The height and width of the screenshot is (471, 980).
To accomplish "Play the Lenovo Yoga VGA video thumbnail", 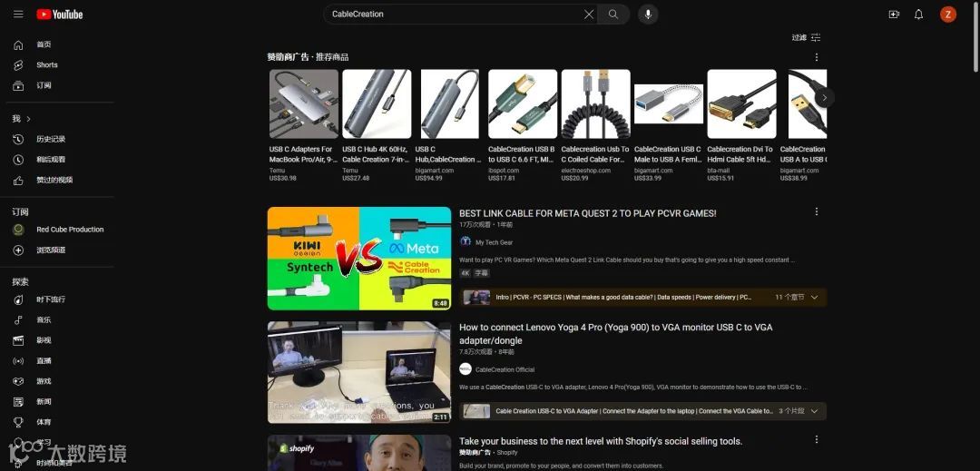I will (x=359, y=372).
